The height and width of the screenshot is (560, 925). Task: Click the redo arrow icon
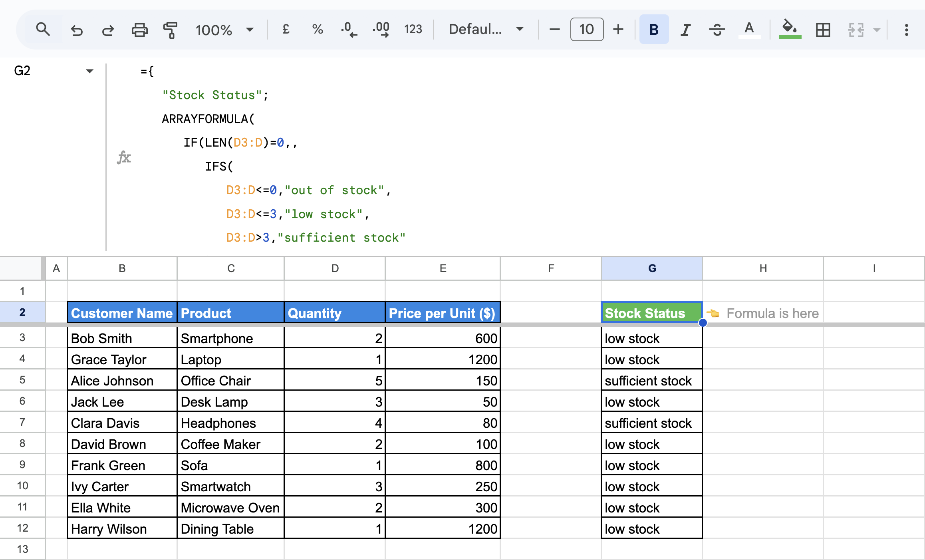pyautogui.click(x=108, y=30)
